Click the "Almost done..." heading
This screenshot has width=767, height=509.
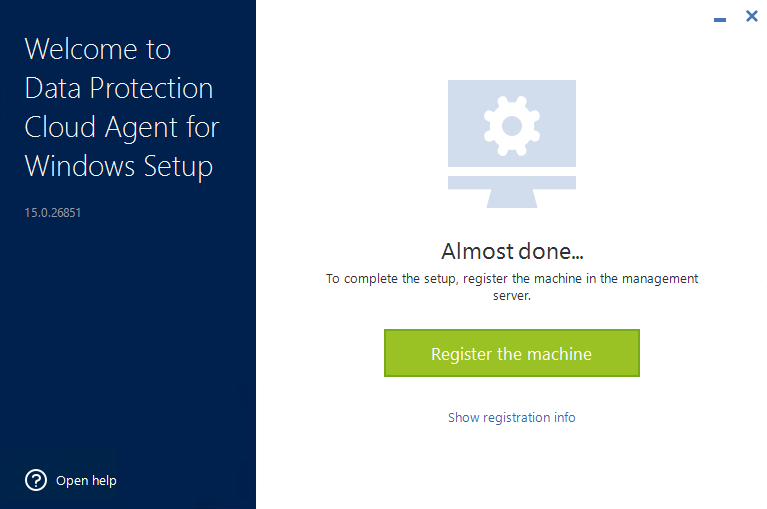tap(512, 251)
